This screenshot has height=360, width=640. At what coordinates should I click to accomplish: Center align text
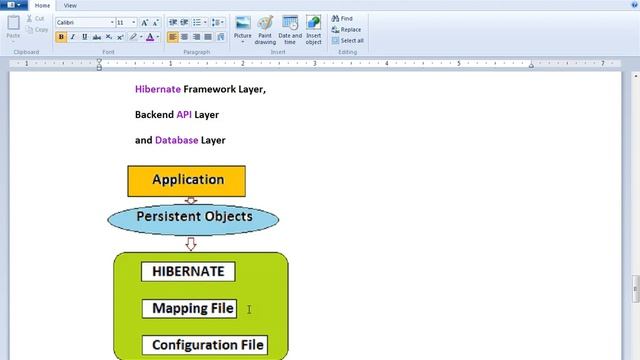[x=184, y=37]
